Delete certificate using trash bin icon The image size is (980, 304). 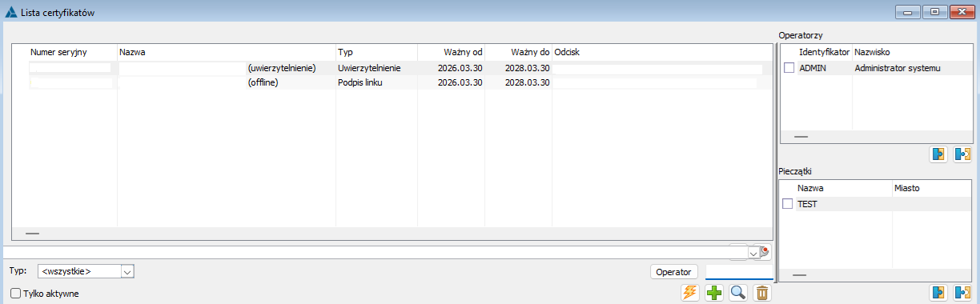[762, 293]
